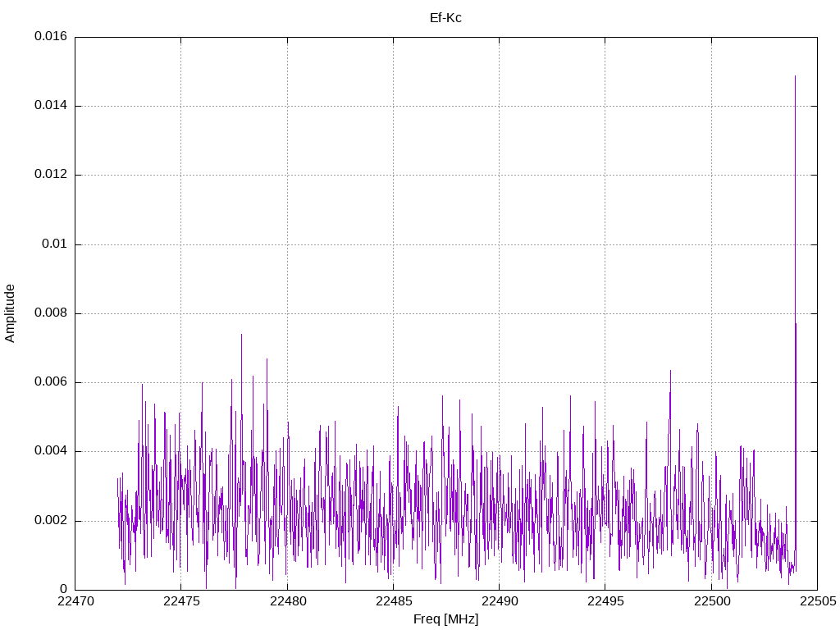Select the Amplitude y-axis label
Viewport: 840px width, 630px height.
tap(10, 313)
